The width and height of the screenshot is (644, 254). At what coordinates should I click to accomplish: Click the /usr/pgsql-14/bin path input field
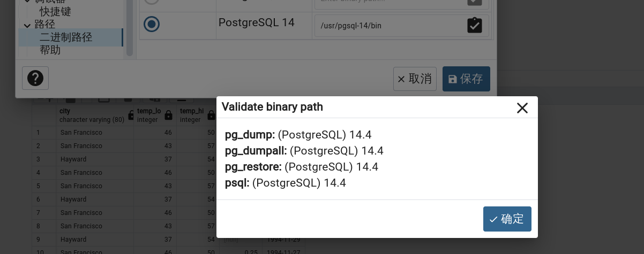pos(386,25)
